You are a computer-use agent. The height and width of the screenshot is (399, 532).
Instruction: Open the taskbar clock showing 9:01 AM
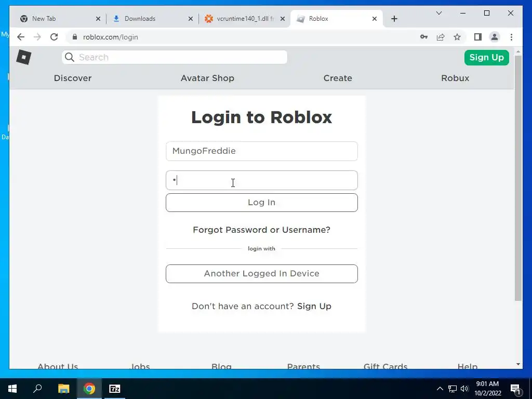pyautogui.click(x=487, y=389)
